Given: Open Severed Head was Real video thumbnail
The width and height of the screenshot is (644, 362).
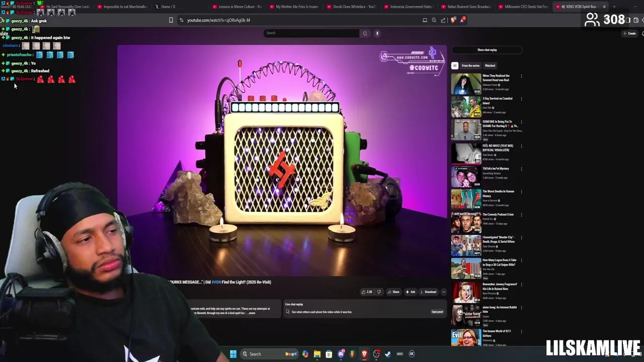Looking at the screenshot, I should pos(466,84).
